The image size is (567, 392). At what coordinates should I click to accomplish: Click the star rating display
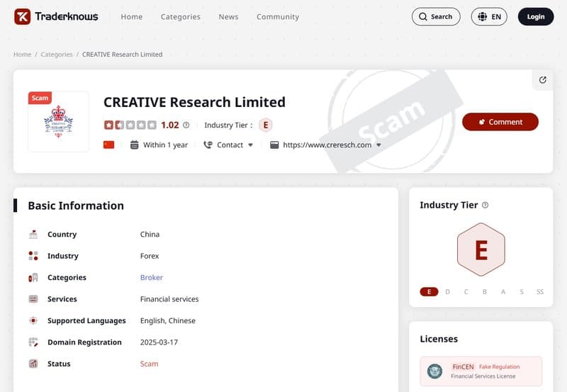point(130,125)
